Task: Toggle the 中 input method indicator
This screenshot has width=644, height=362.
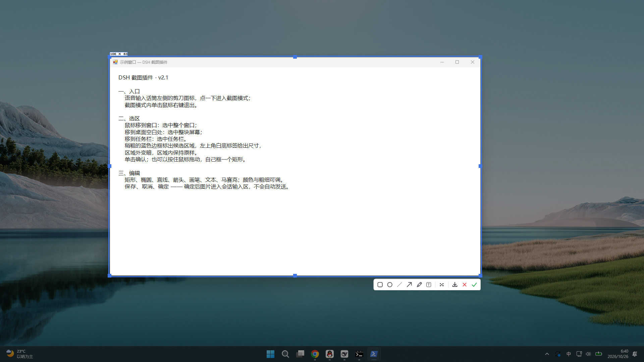Action: click(x=569, y=354)
